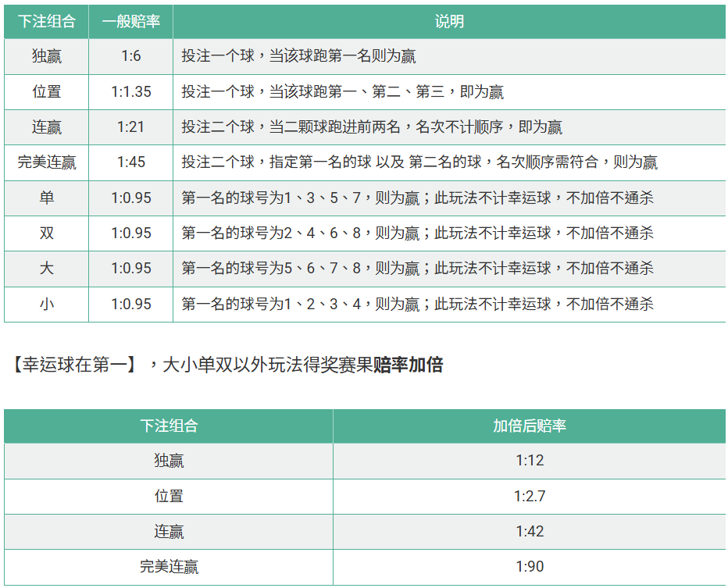This screenshot has height=588, width=728.
Task: Select the 【幸运球在第一】 heading text
Action: pos(73,365)
